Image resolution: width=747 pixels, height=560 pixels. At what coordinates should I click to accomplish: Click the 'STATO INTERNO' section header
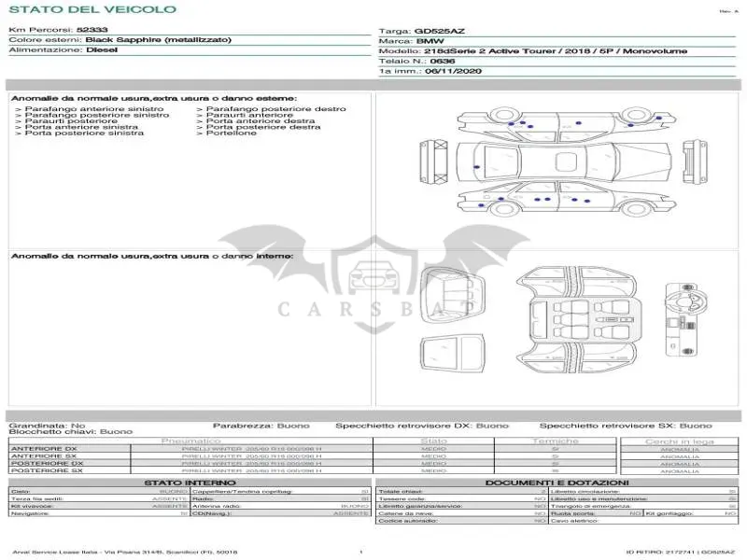click(190, 483)
